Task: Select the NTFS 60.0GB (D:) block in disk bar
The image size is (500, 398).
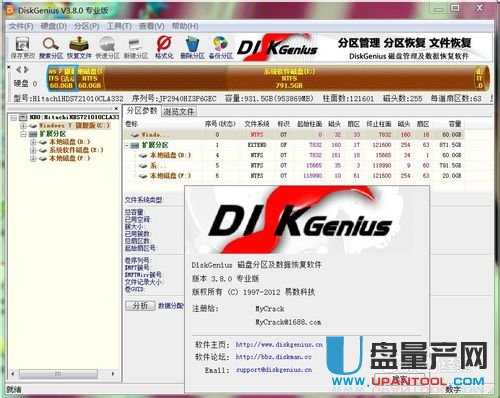Action: coord(90,78)
